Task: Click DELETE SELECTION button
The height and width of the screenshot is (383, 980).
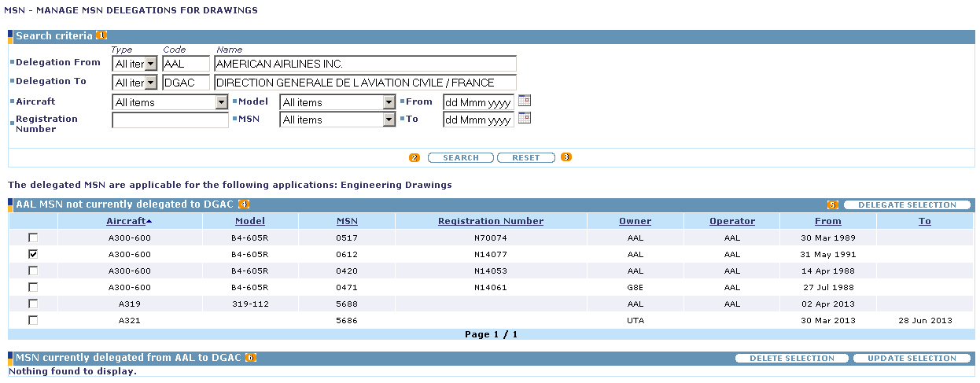Action: [x=792, y=358]
